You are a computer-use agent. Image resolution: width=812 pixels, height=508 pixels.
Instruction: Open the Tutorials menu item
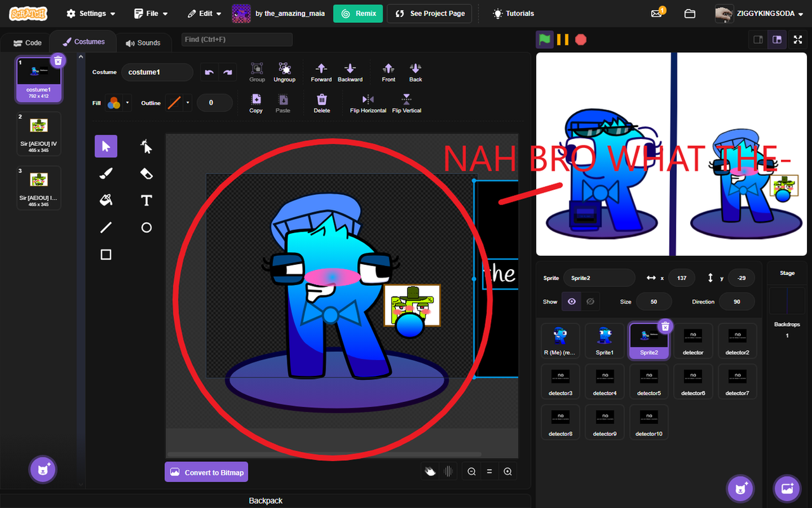514,13
